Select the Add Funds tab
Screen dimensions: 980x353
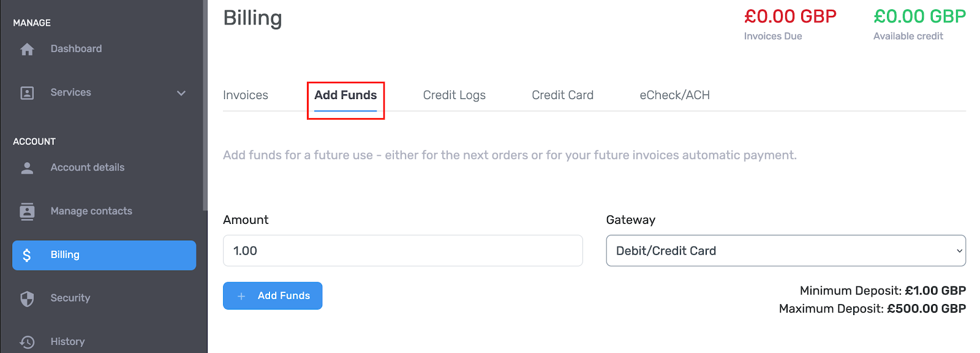coord(345,95)
